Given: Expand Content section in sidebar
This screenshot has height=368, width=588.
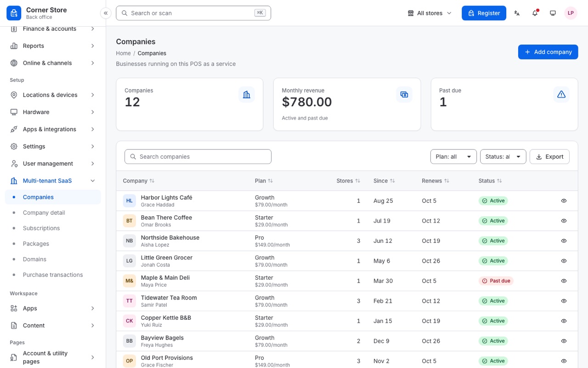Looking at the screenshot, I should (53, 325).
